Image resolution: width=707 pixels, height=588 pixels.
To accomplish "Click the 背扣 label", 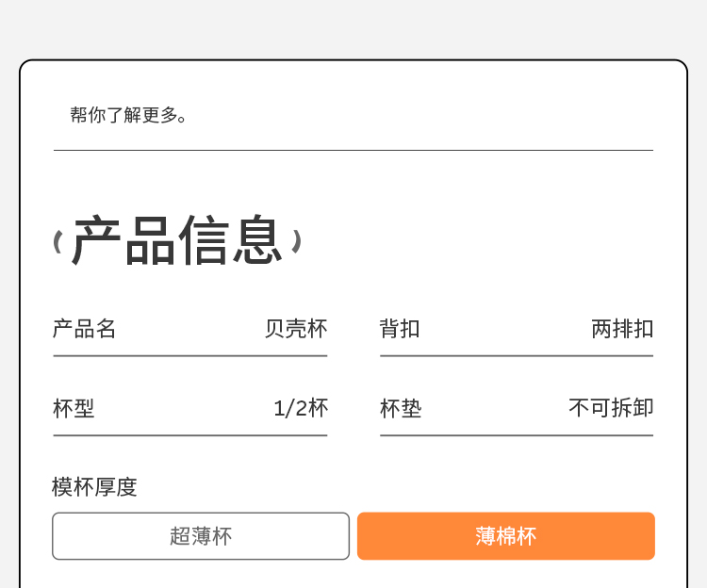I will click(x=400, y=329).
